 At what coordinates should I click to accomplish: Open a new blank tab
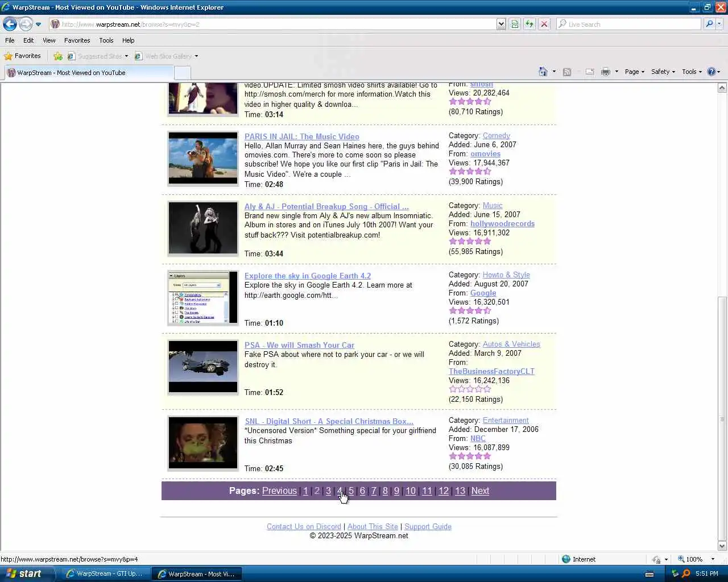coord(182,73)
